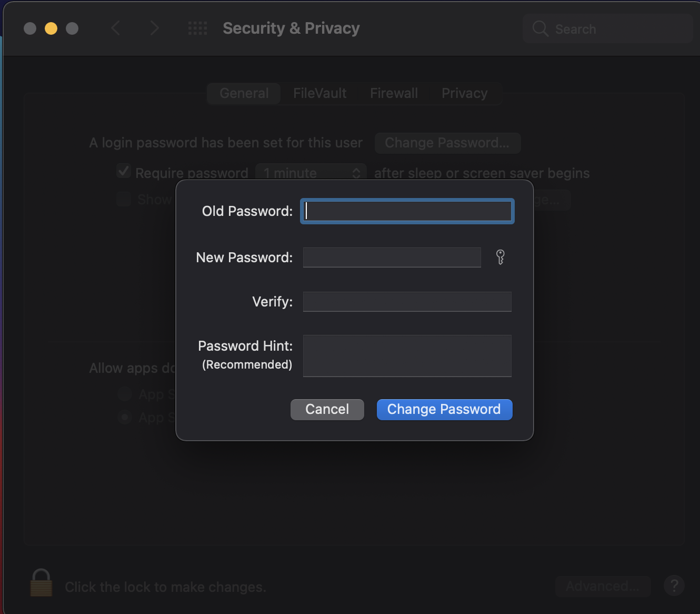The image size is (700, 614).
Task: Click the lock icon to make changes
Action: pos(41,583)
